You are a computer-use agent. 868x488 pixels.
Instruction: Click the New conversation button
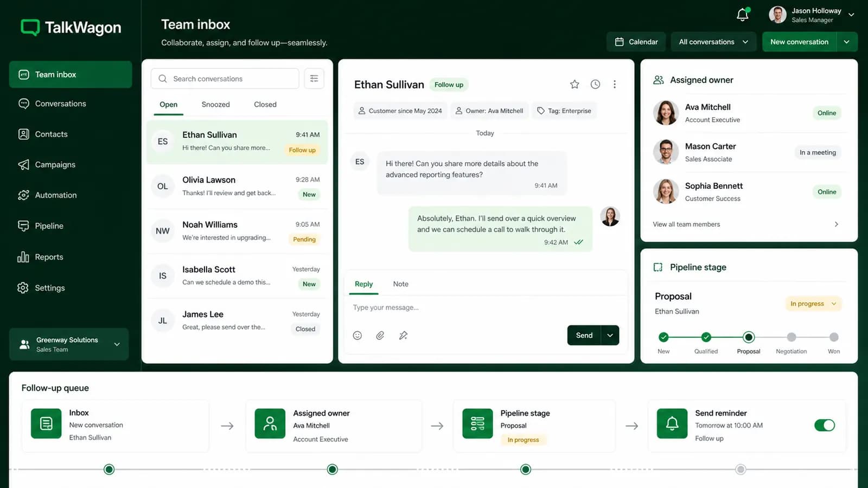(799, 42)
